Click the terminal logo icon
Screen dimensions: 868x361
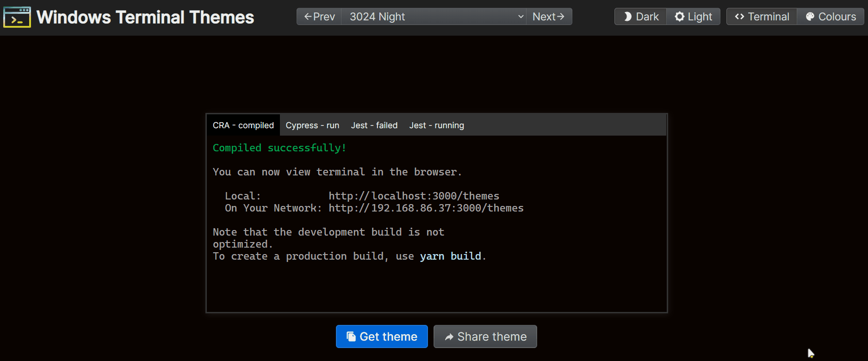[17, 17]
